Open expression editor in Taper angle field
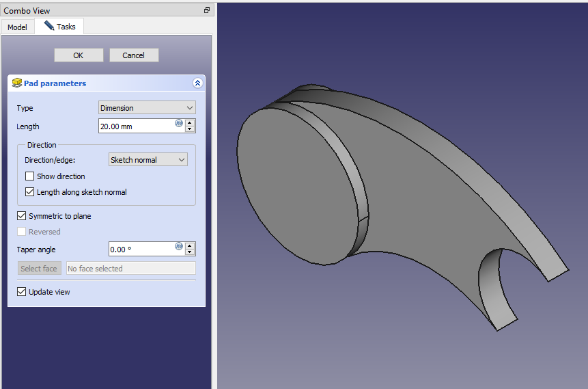This screenshot has height=389, width=588. coord(179,246)
